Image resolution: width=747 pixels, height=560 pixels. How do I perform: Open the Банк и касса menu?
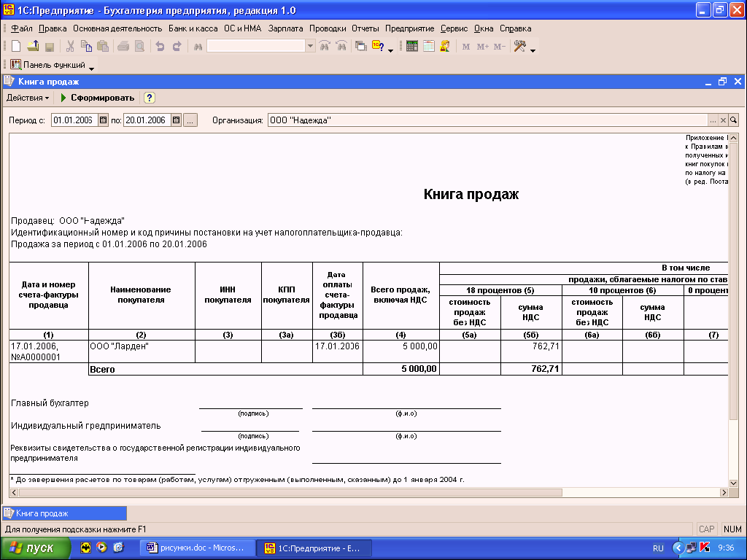pyautogui.click(x=193, y=28)
